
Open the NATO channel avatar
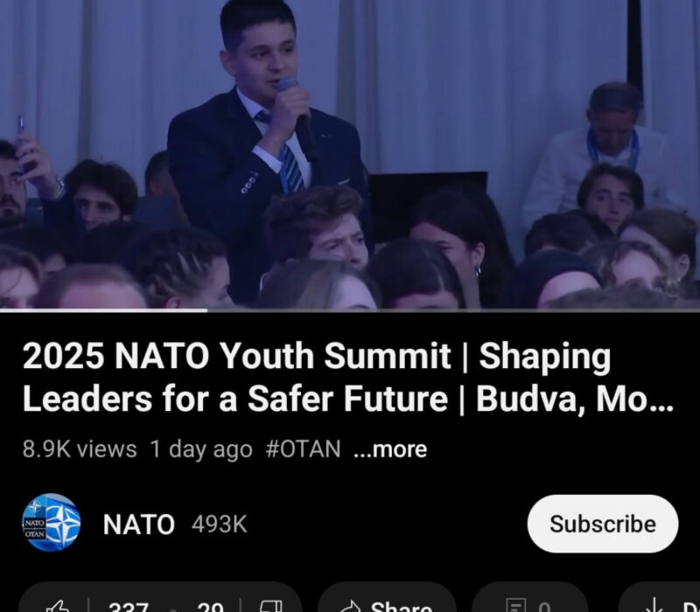(x=52, y=523)
